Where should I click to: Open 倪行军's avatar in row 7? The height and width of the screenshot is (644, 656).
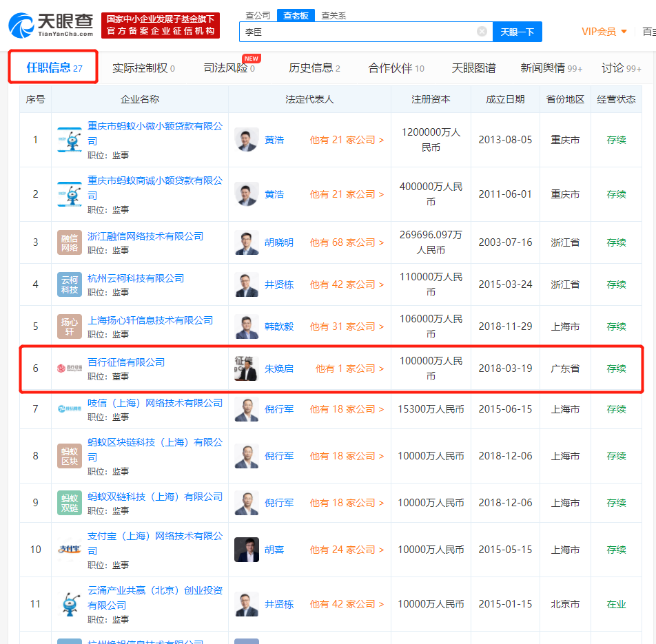[x=247, y=408]
